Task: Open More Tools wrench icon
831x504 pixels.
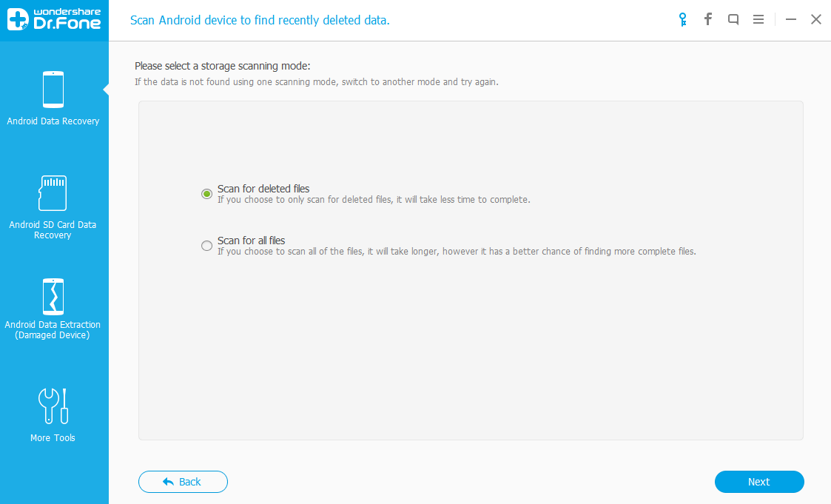Action: pyautogui.click(x=53, y=406)
